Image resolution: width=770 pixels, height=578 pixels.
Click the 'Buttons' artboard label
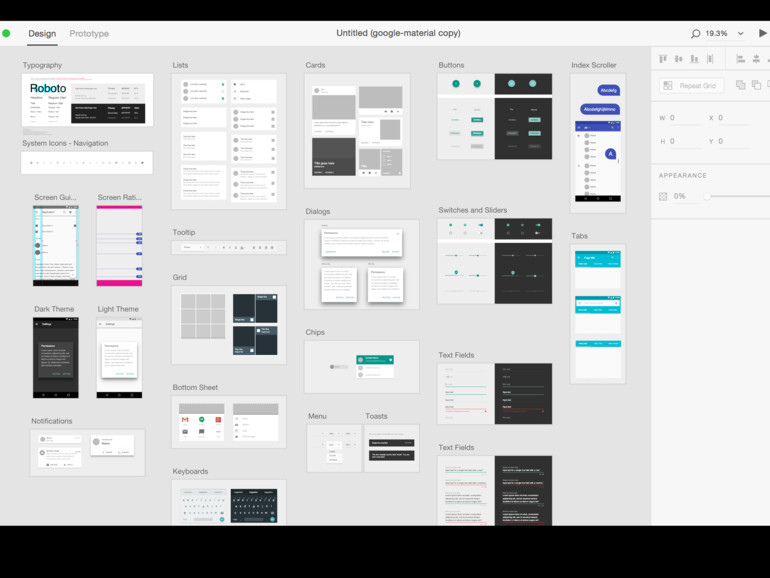click(451, 65)
